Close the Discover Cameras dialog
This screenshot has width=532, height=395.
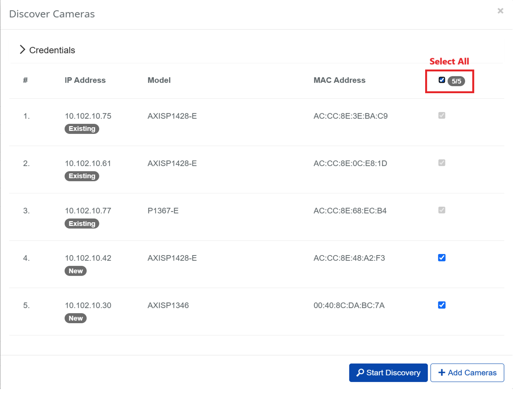(x=500, y=11)
